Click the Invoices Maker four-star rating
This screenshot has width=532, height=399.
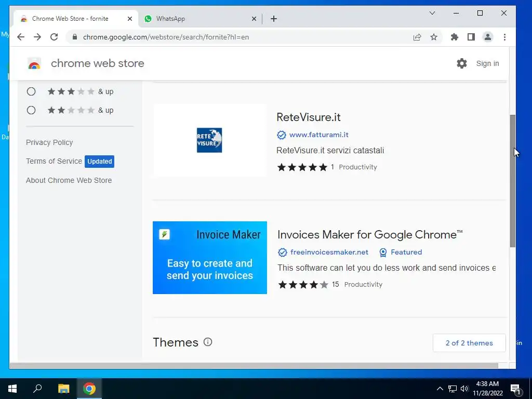tap(303, 284)
